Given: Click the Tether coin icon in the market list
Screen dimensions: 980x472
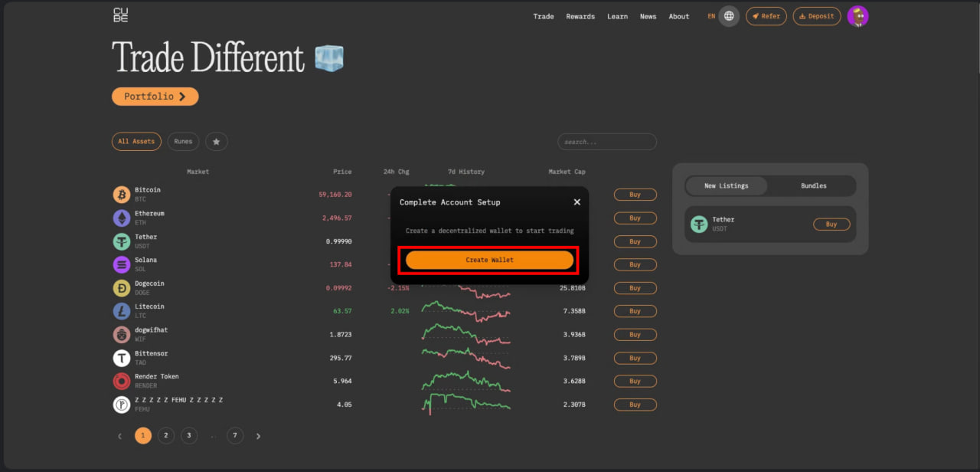Looking at the screenshot, I should tap(122, 241).
